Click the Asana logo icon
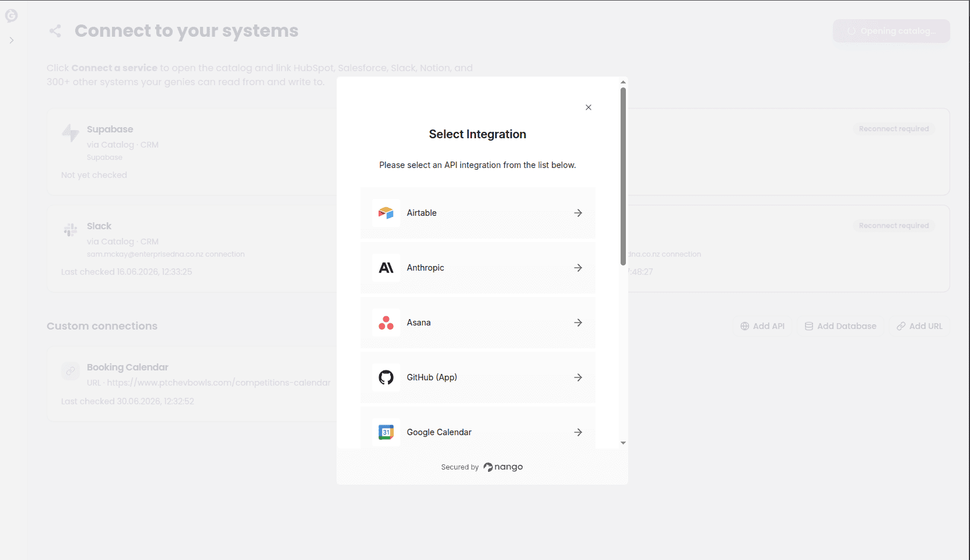This screenshot has height=560, width=970. point(386,323)
